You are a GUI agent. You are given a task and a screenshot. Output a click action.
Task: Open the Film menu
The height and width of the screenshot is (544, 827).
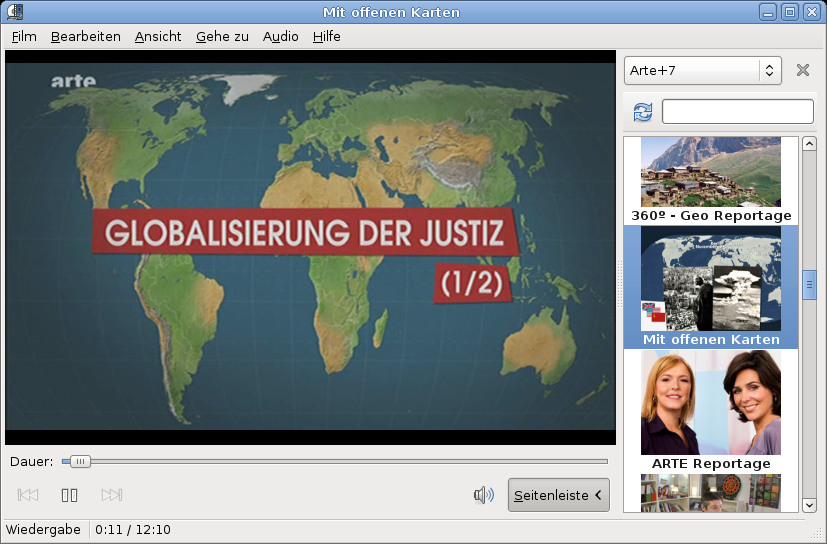click(x=24, y=36)
